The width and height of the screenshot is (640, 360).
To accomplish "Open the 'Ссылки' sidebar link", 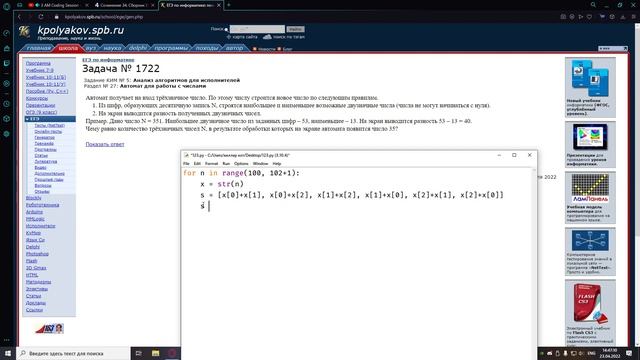I will [34, 310].
